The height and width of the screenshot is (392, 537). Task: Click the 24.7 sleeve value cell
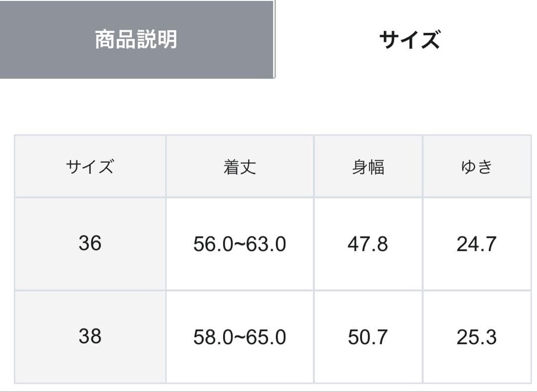477,244
